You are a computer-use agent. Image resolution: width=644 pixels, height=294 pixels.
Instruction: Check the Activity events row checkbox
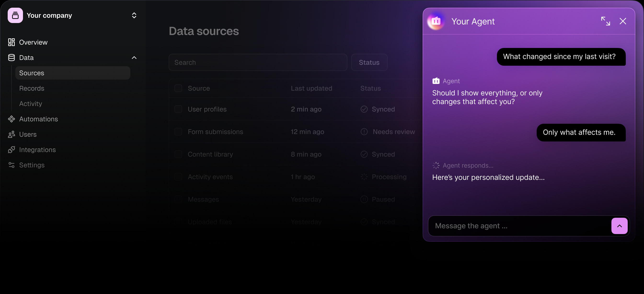178,177
